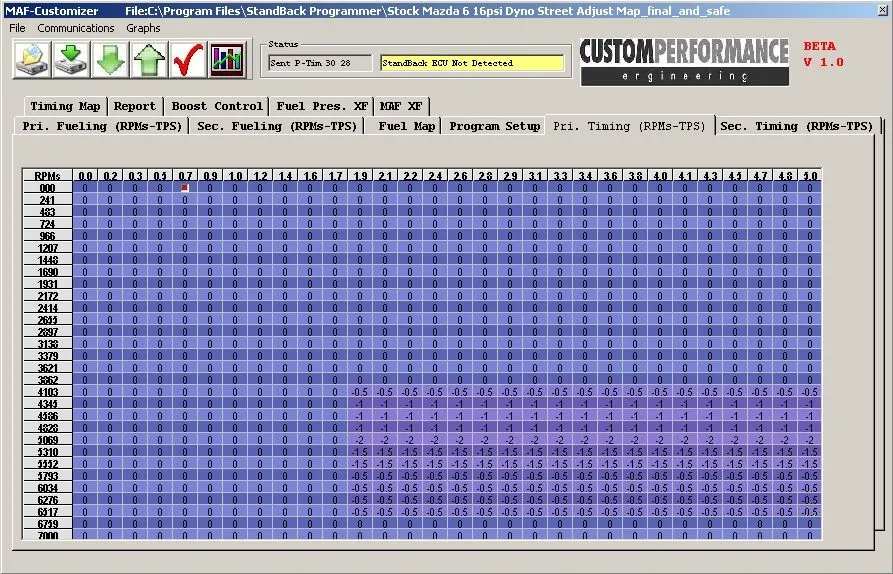The width and height of the screenshot is (893, 574).
Task: Select the Boost Control tab
Action: pyautogui.click(x=217, y=106)
